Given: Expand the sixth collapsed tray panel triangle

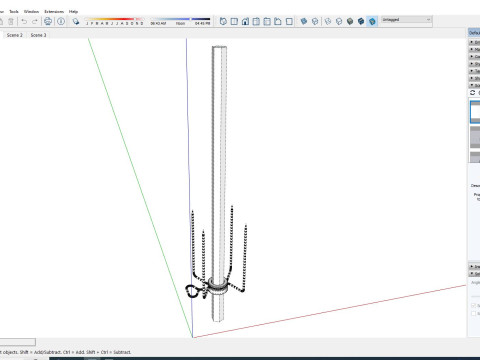Looking at the screenshot, I should point(472,78).
